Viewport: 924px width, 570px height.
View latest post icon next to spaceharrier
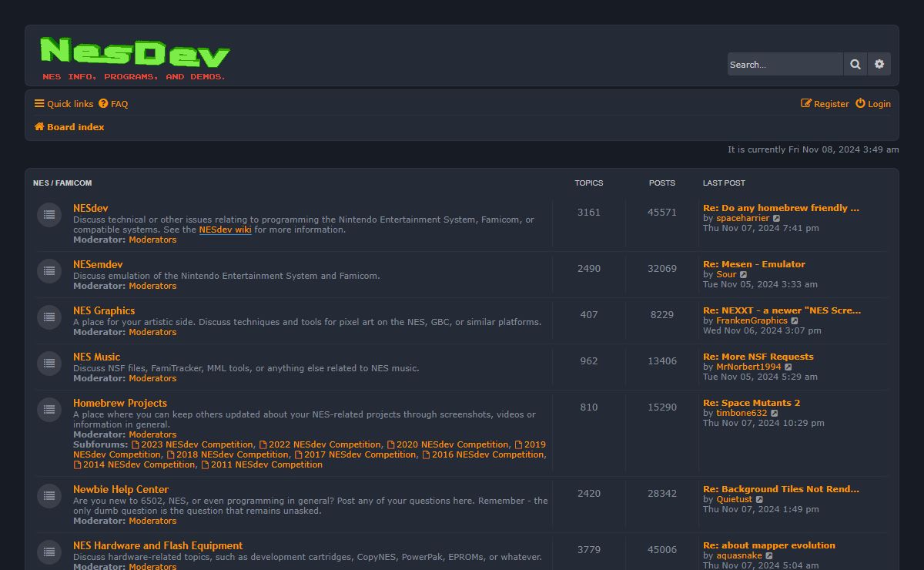tap(776, 219)
